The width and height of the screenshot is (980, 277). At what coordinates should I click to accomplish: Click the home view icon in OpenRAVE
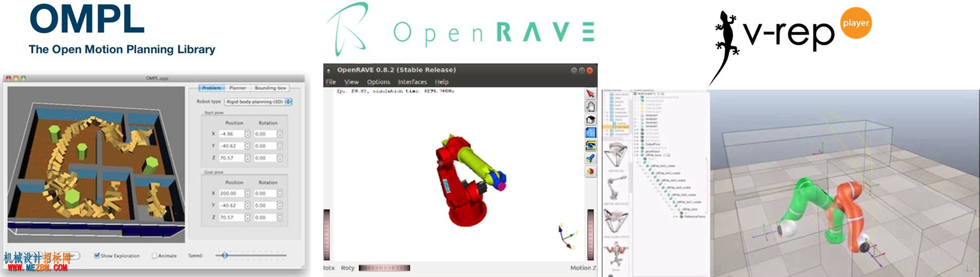tap(590, 119)
